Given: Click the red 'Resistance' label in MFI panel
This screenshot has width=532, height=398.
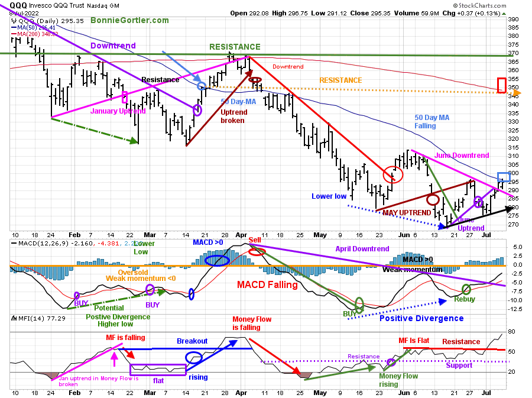Looking at the screenshot, I should click(461, 342).
